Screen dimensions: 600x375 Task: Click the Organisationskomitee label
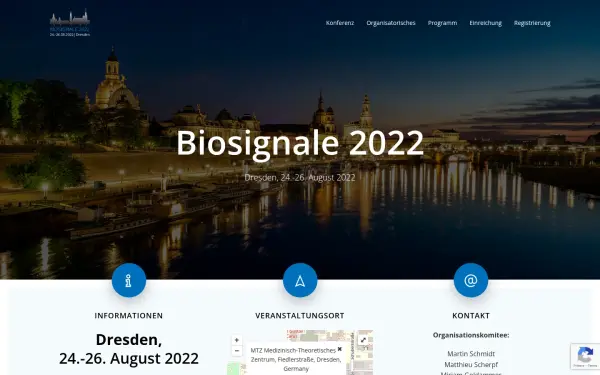[471, 335]
